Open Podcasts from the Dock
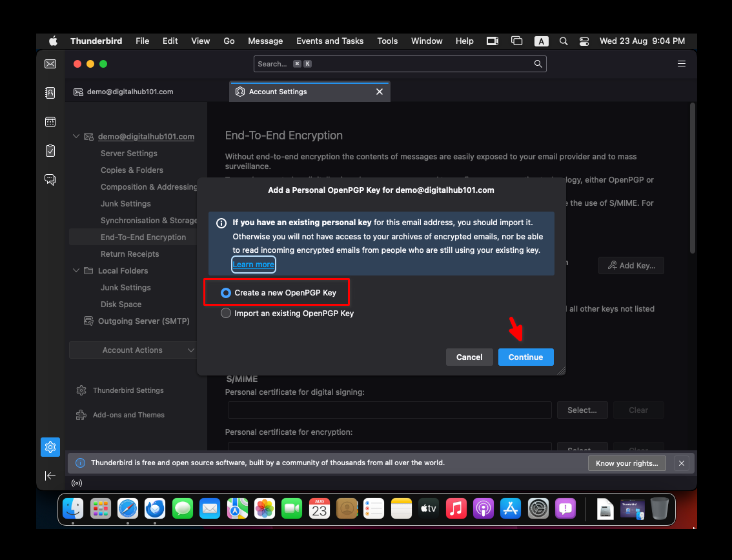 point(483,508)
